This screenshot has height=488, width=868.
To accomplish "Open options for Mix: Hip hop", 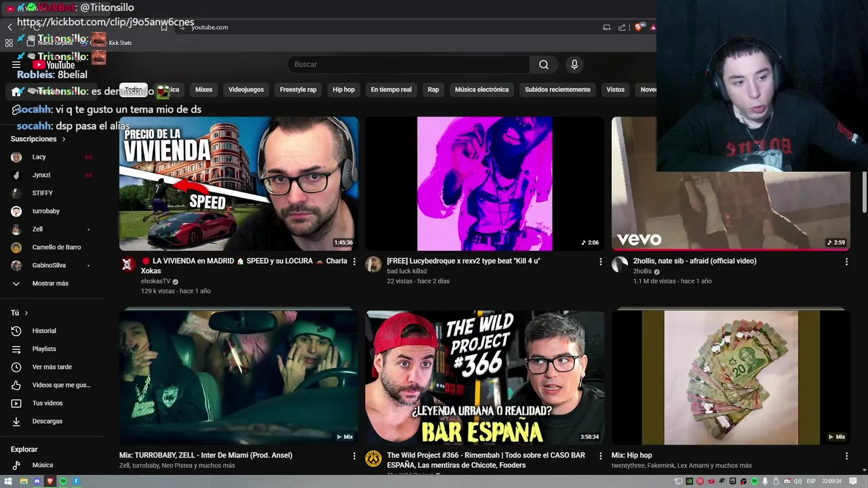I will pos(846,456).
